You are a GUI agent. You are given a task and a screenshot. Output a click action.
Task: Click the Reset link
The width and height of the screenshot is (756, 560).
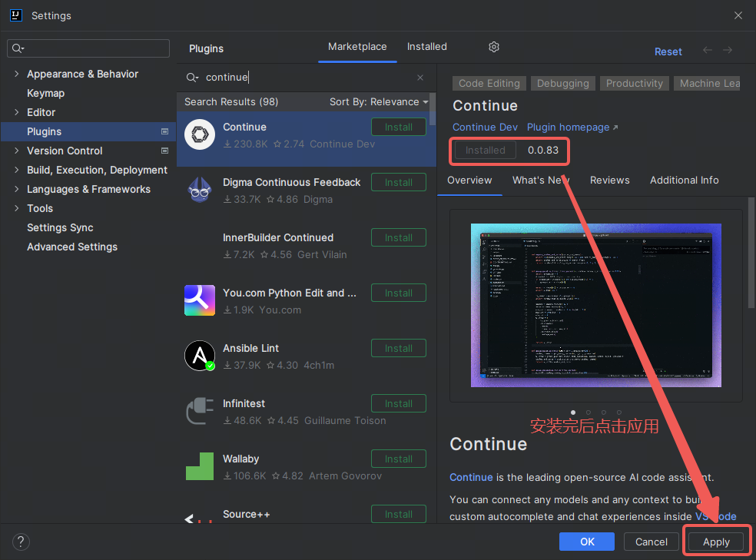[668, 51]
